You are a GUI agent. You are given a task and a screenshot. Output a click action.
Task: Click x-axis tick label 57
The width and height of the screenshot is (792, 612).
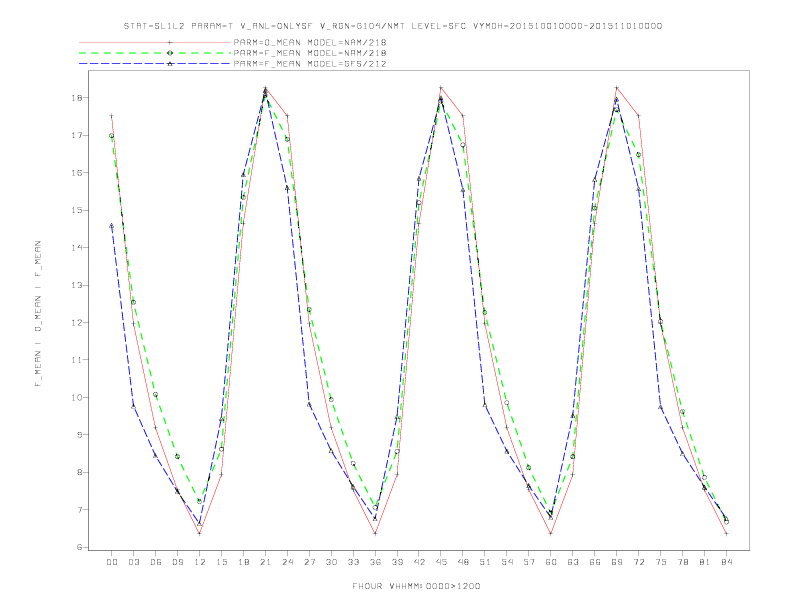coord(529,562)
